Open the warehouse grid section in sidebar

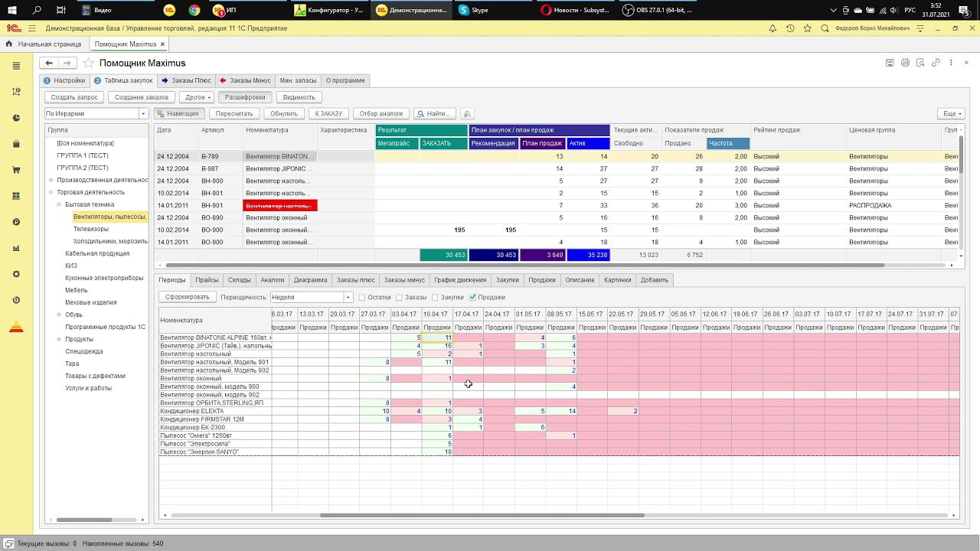click(x=16, y=196)
